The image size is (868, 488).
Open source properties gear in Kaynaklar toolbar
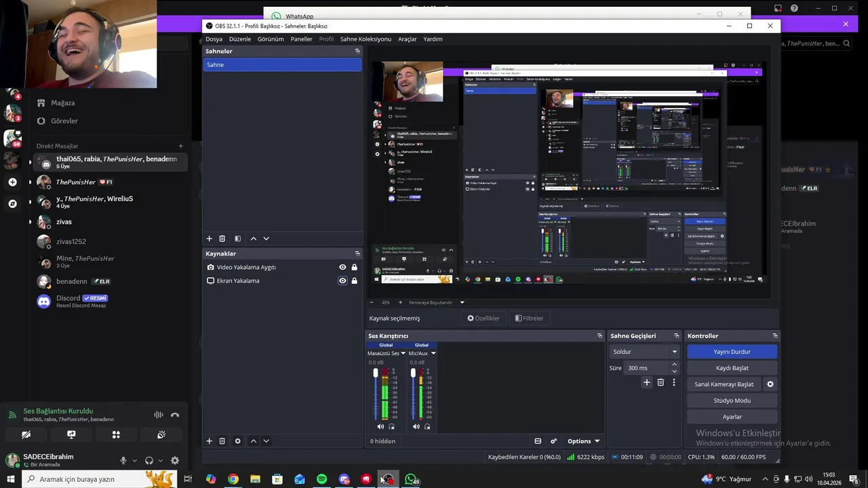coord(237,441)
